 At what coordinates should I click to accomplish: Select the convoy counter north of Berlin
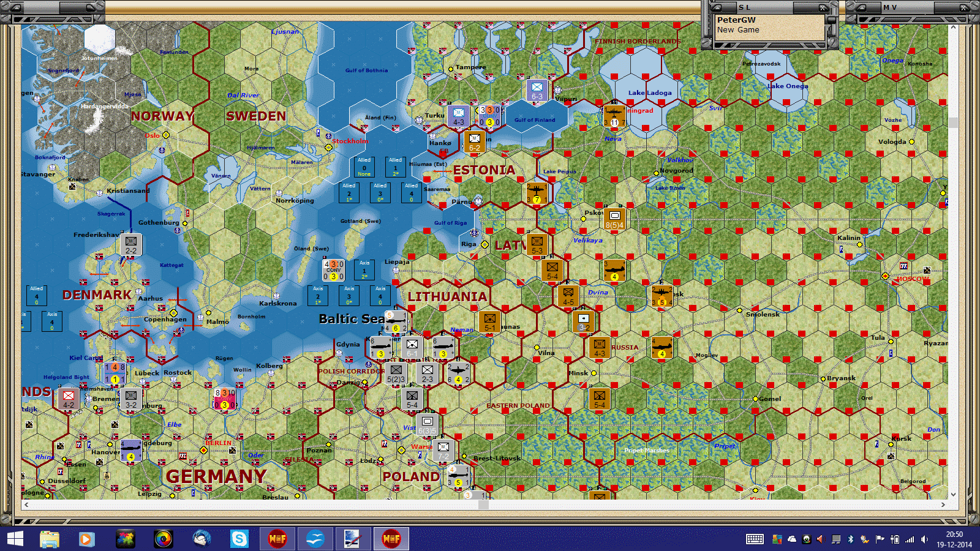(x=225, y=399)
